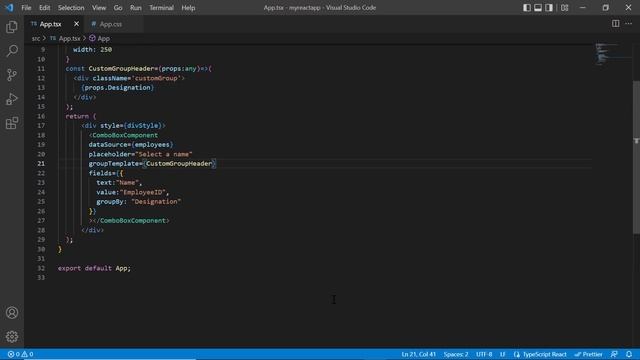Change file encoding UTF-8
Screen dimensions: 640x360
tap(484, 354)
